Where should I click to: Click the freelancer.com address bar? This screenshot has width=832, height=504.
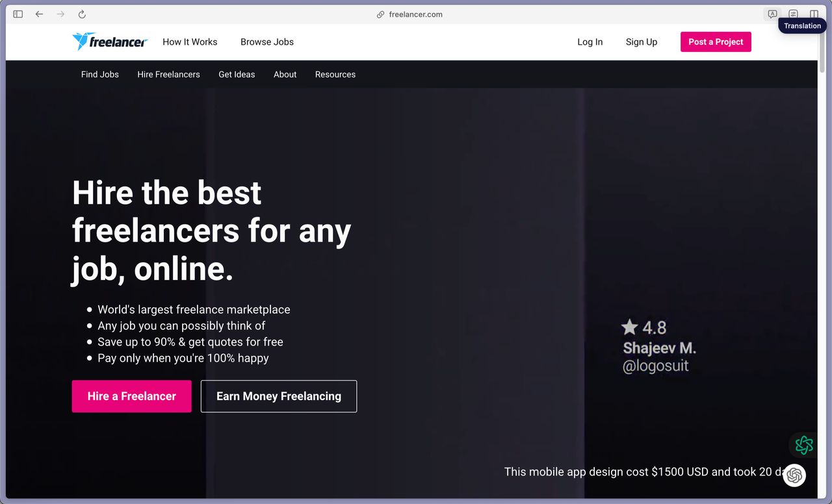(x=415, y=14)
